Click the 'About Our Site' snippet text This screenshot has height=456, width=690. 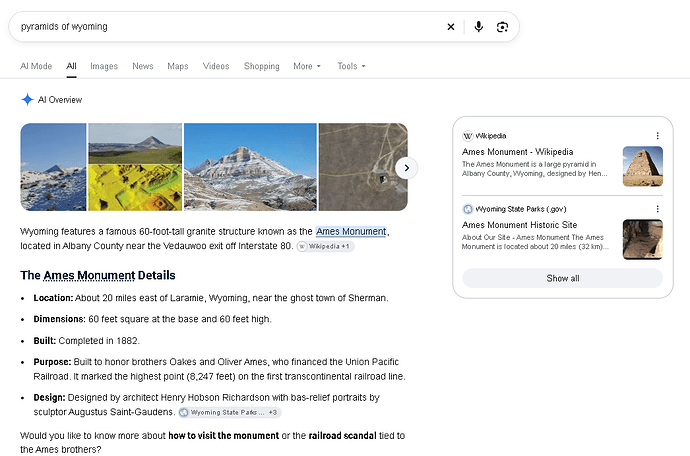(x=535, y=242)
